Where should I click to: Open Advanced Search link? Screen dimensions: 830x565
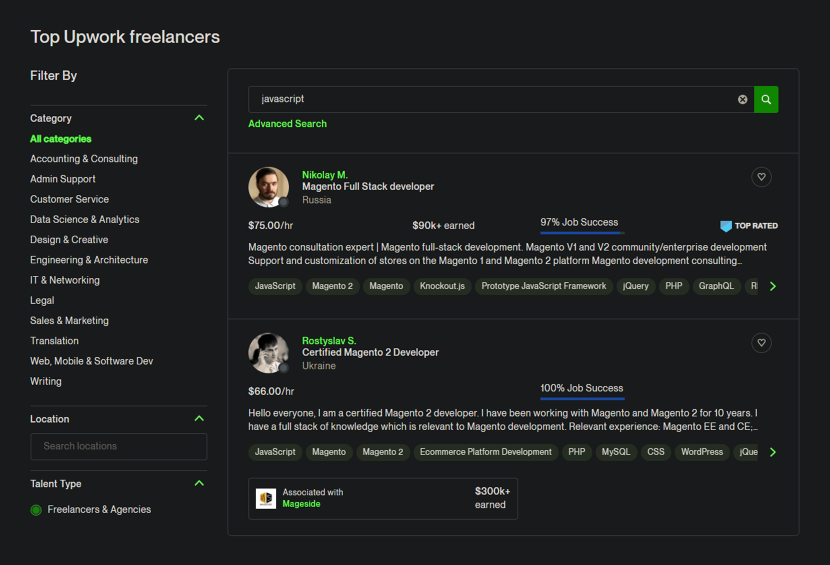click(x=287, y=124)
